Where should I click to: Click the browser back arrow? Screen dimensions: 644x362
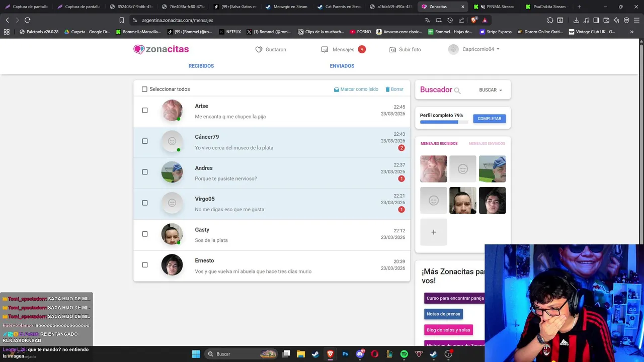(x=7, y=20)
